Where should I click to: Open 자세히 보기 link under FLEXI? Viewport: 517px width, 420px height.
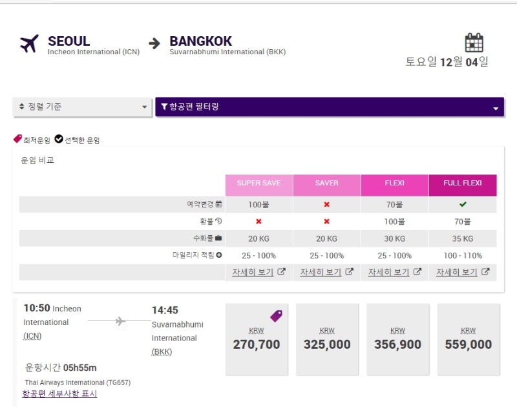click(388, 272)
